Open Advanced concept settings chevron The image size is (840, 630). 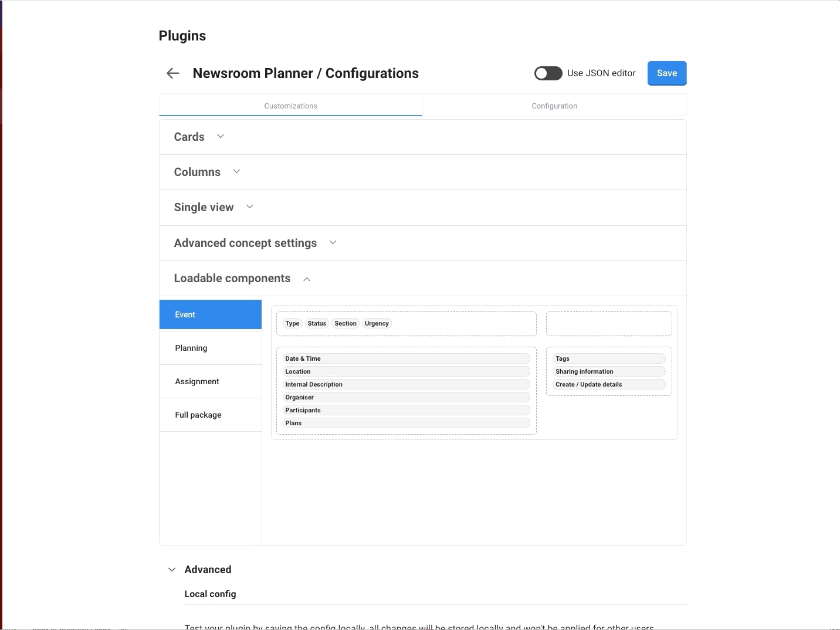click(x=333, y=243)
